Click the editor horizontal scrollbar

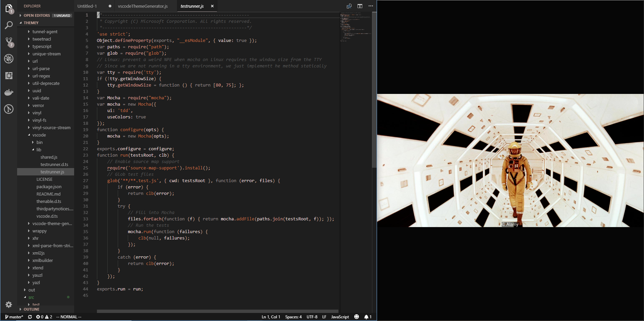coord(217,311)
